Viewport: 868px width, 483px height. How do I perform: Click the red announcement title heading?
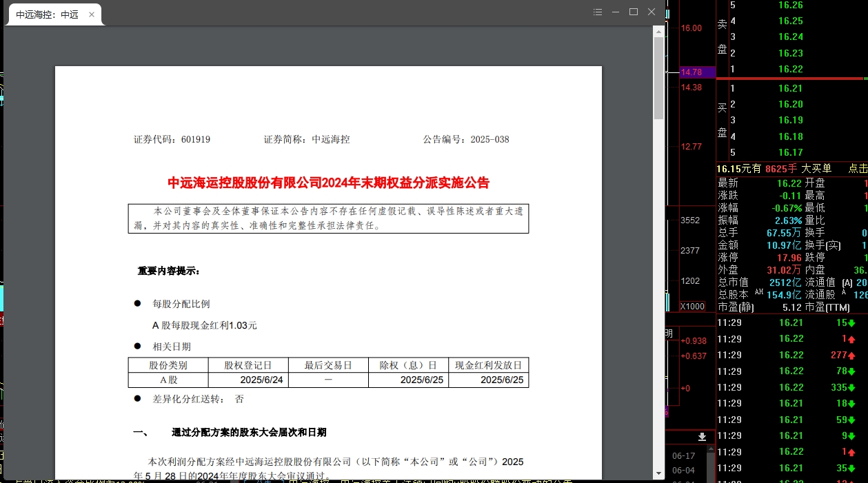pos(328,183)
